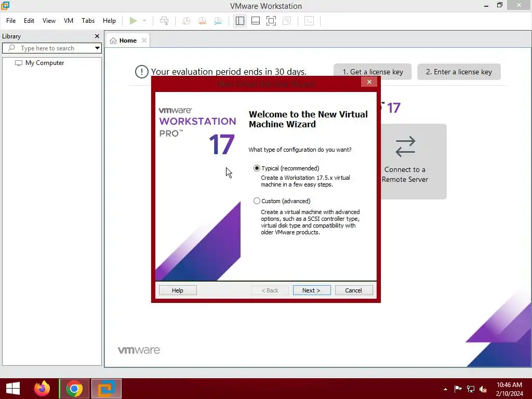Click the Library search field
This screenshot has height=399, width=532.
pos(47,48)
